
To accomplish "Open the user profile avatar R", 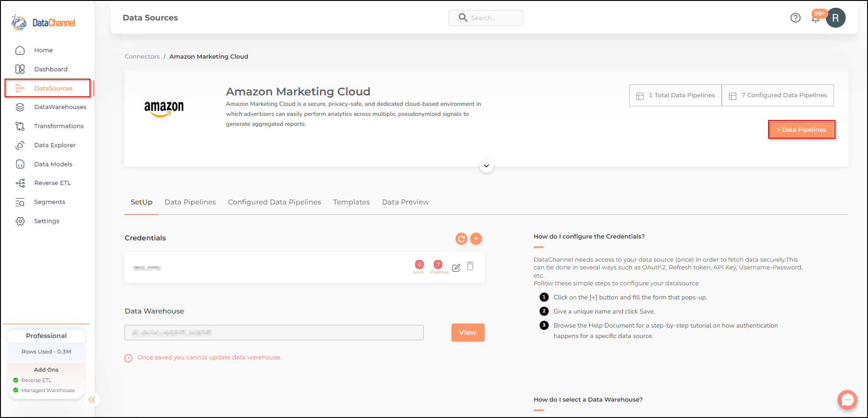I will click(836, 18).
